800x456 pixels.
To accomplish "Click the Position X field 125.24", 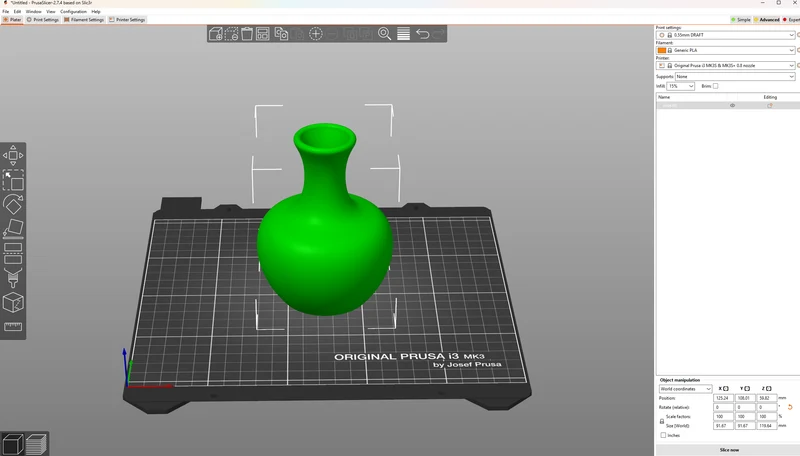I will pyautogui.click(x=723, y=398).
